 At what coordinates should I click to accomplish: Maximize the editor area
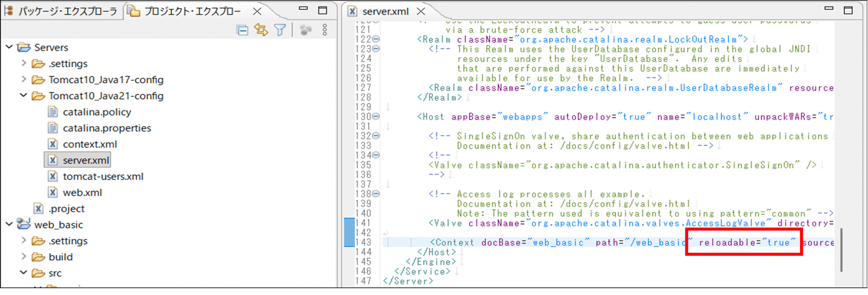[x=848, y=10]
